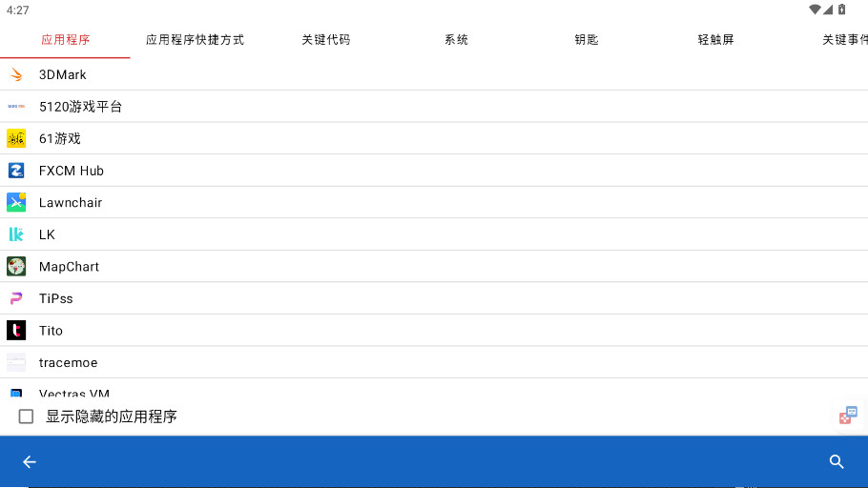Click the TiPss app icon
Screen dimensions: 868x488
coord(16,298)
